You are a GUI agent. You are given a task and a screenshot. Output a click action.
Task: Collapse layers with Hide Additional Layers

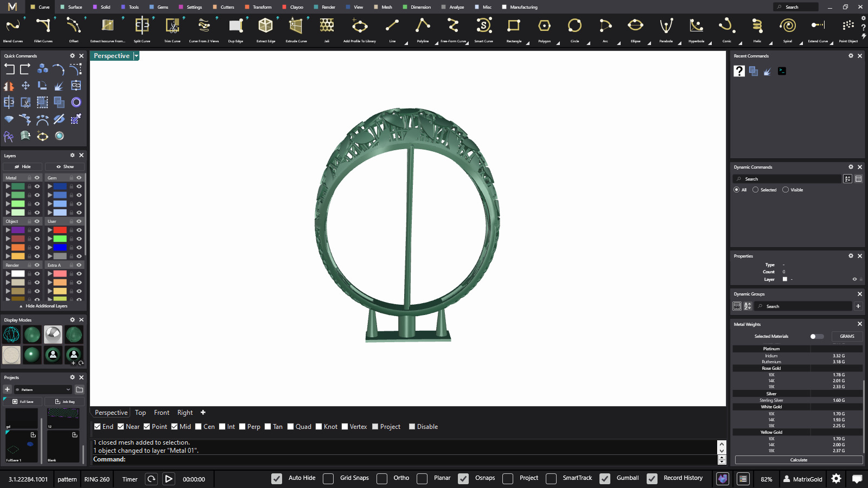point(43,306)
